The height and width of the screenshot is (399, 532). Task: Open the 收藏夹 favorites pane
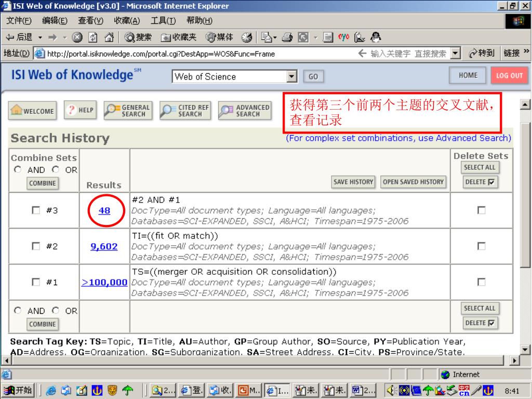point(179,37)
